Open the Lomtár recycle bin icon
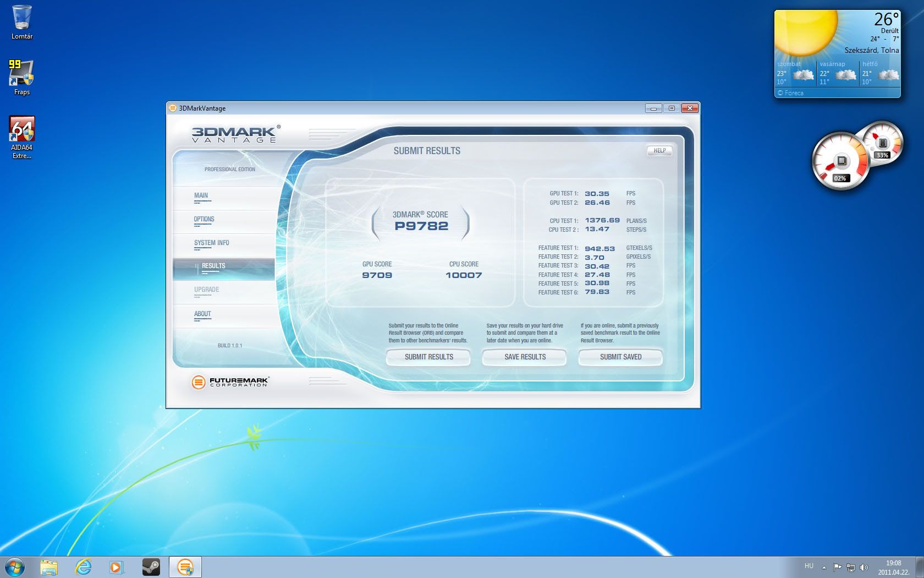This screenshot has height=578, width=924. click(x=21, y=22)
